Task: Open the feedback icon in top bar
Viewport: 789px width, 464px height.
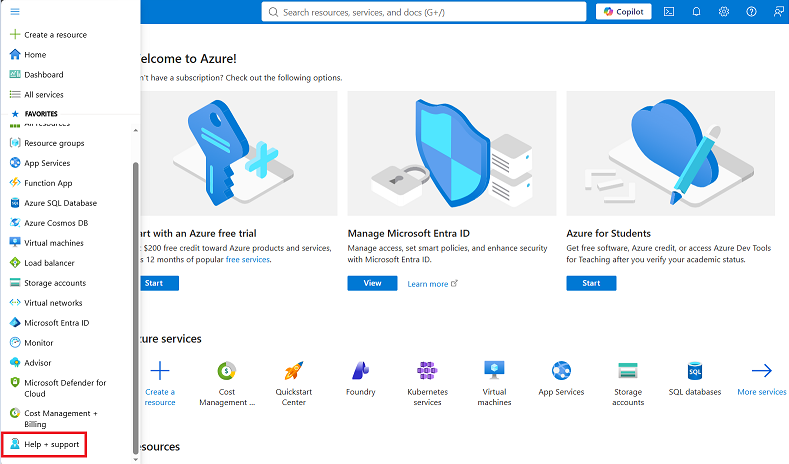Action: [x=778, y=12]
